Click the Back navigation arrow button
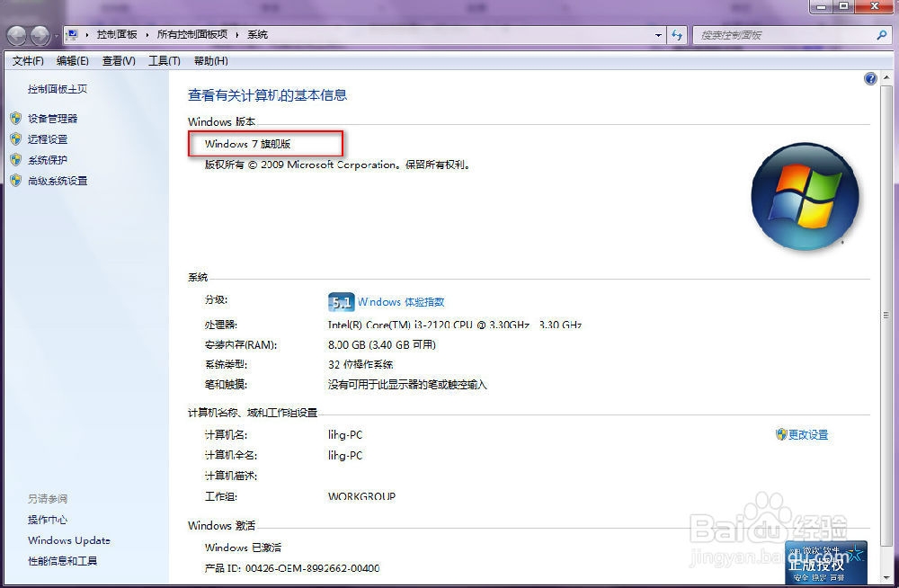Image resolution: width=899 pixels, height=588 pixels. [x=16, y=36]
